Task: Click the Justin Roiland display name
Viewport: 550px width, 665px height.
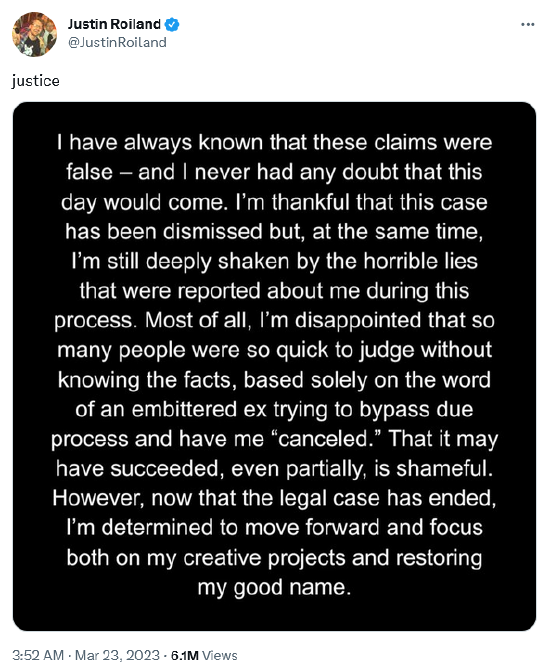Action: pos(114,24)
